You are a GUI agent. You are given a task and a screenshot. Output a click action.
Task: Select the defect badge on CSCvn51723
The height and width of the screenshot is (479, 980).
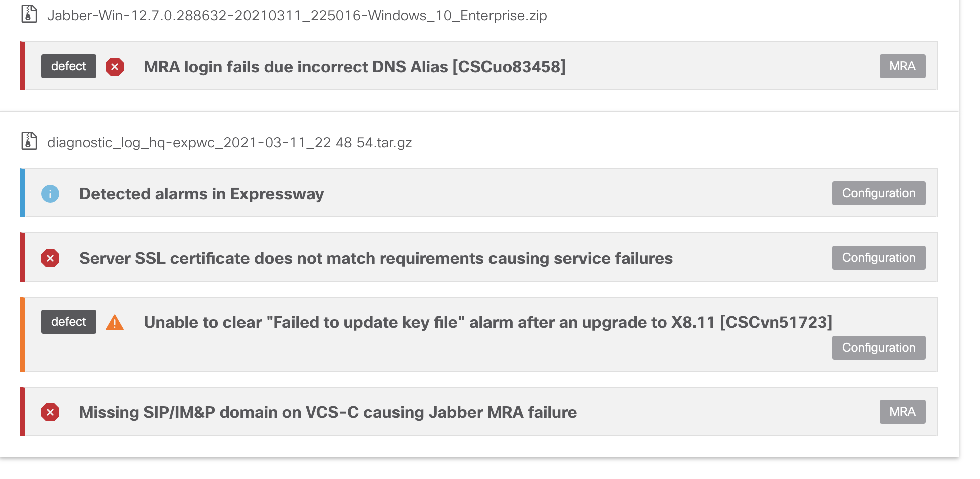click(x=68, y=322)
